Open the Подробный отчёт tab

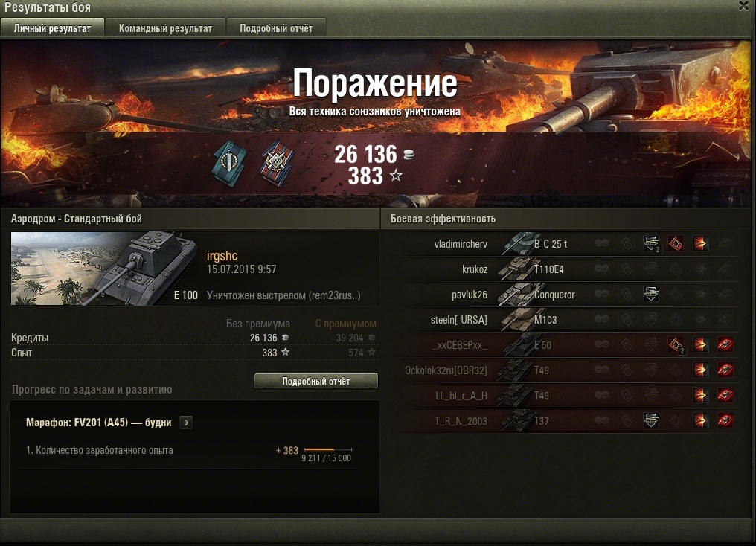tap(276, 28)
